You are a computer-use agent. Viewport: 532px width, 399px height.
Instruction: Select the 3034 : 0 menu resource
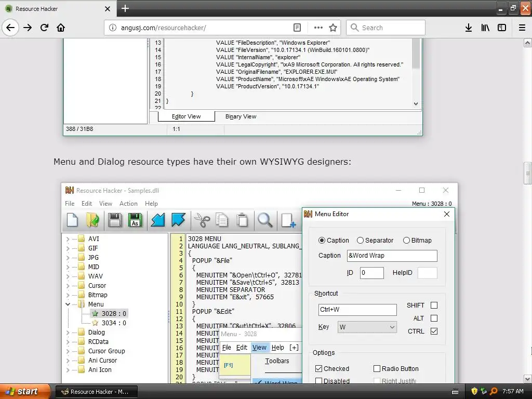tap(114, 323)
